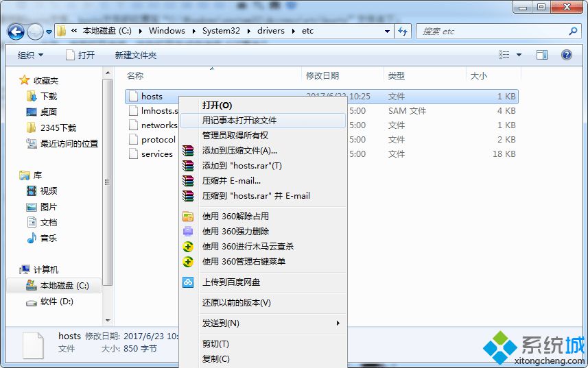Click shredder icon beside 使用 360强力删除
The width and height of the screenshot is (588, 368).
pyautogui.click(x=188, y=232)
